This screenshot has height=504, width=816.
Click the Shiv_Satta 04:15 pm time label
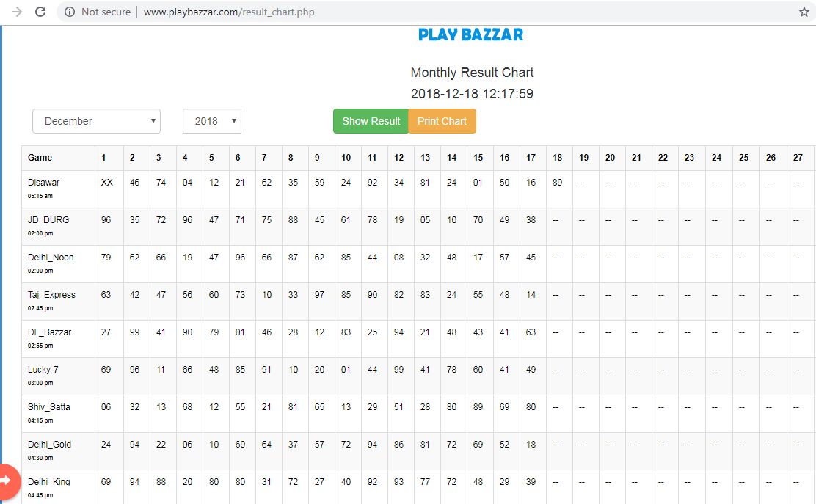click(40, 421)
